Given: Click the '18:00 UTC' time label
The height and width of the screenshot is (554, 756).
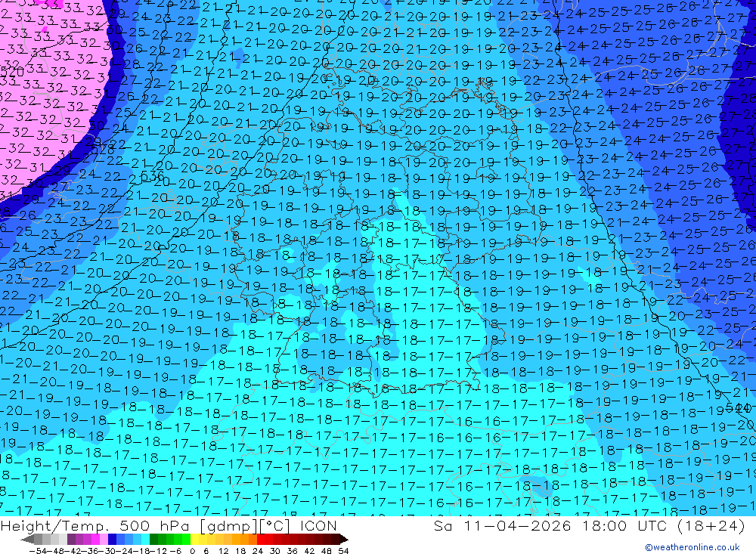Looking at the screenshot, I should point(624,525).
